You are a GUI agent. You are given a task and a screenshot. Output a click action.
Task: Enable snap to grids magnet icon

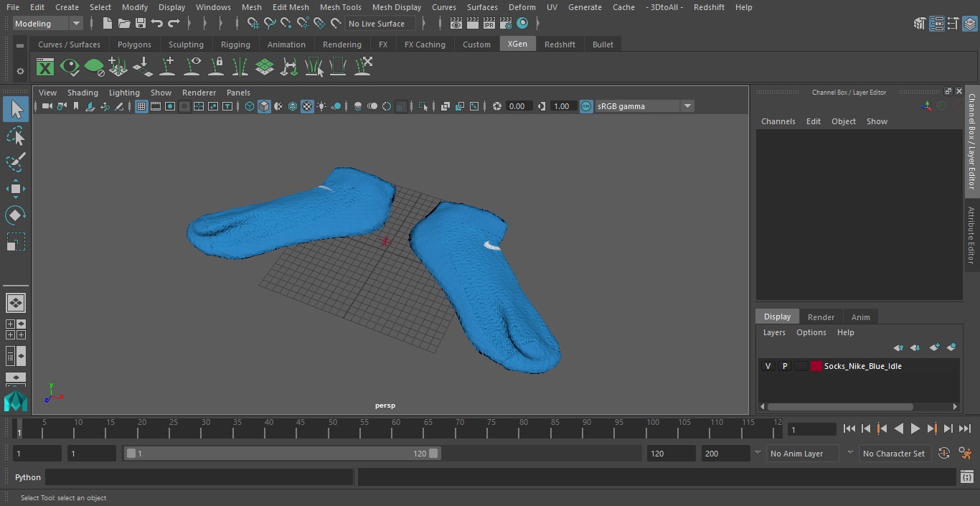[x=253, y=24]
